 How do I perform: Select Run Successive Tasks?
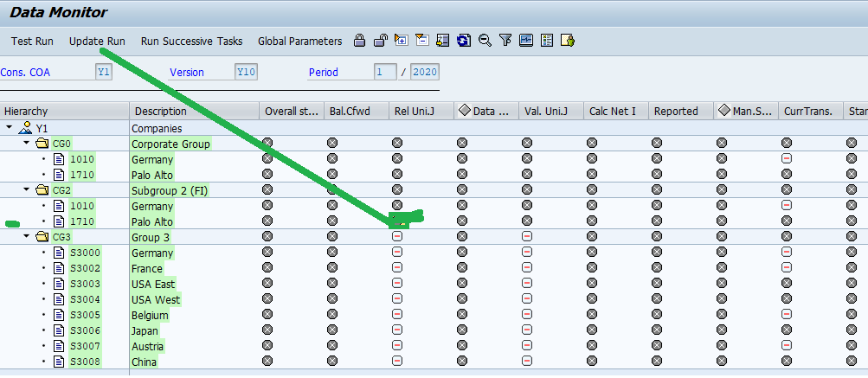click(x=191, y=42)
